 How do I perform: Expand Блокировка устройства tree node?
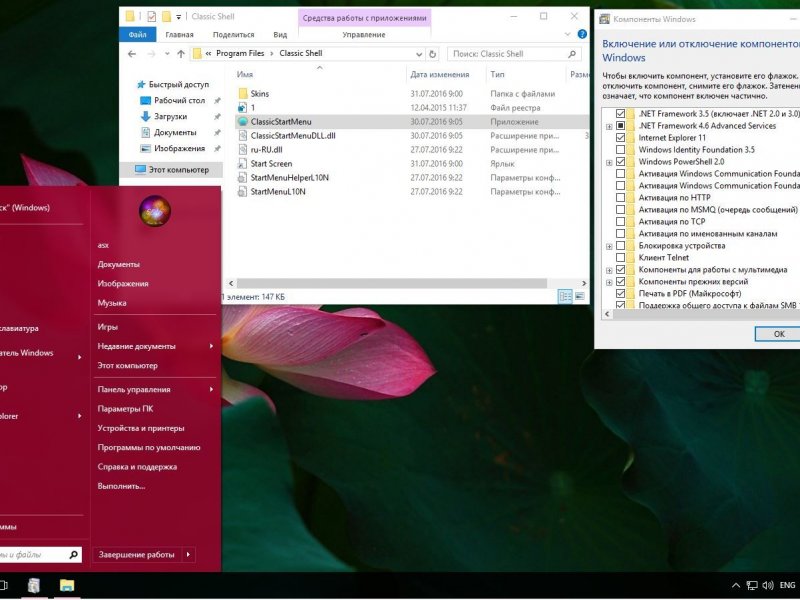click(609, 246)
